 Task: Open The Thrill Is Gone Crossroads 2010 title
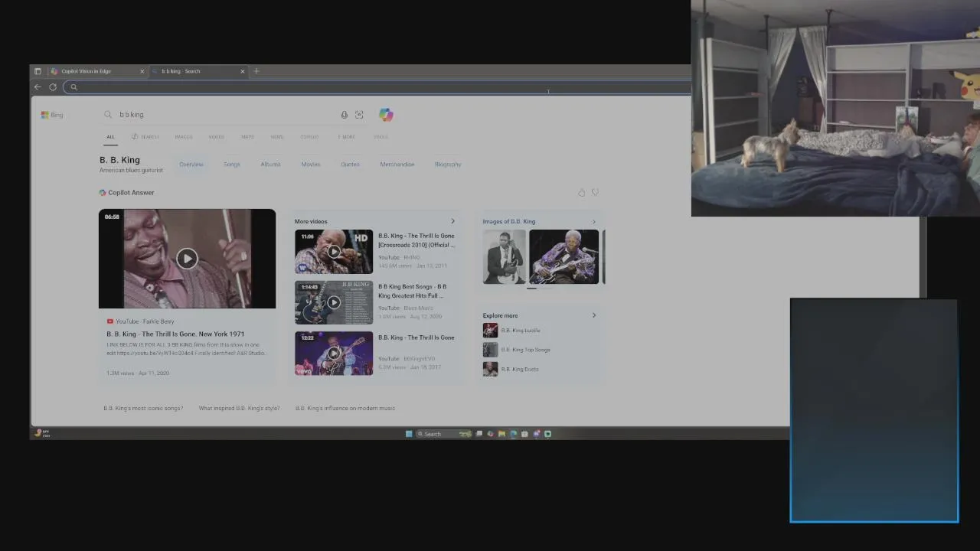416,240
